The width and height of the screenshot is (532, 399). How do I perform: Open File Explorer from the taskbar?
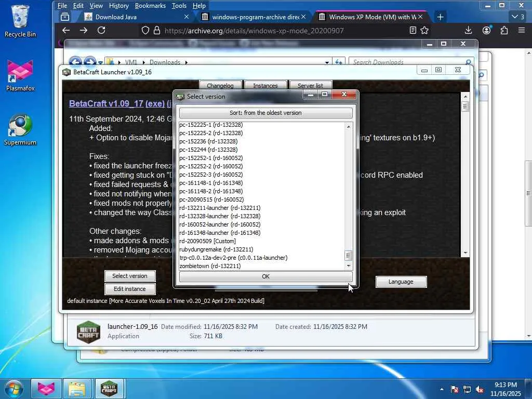coord(77,389)
